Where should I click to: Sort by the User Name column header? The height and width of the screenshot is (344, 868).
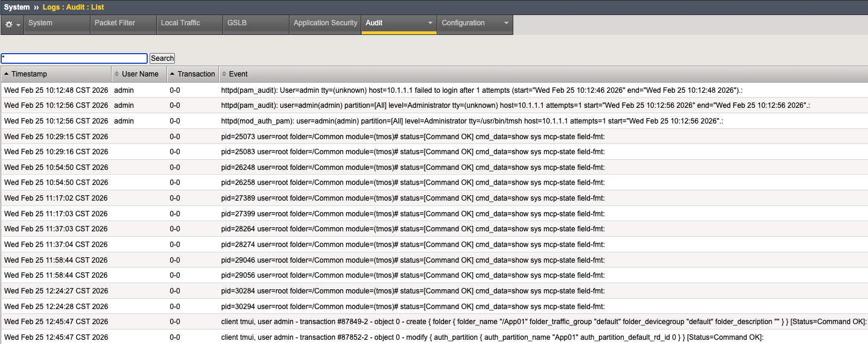coord(139,74)
